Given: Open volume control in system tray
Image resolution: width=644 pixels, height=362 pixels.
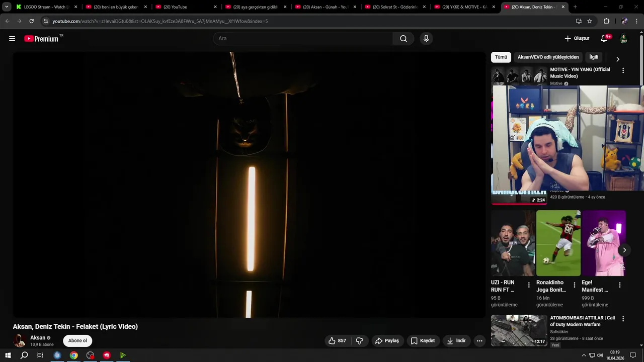Looking at the screenshot, I should pyautogui.click(x=600, y=355).
